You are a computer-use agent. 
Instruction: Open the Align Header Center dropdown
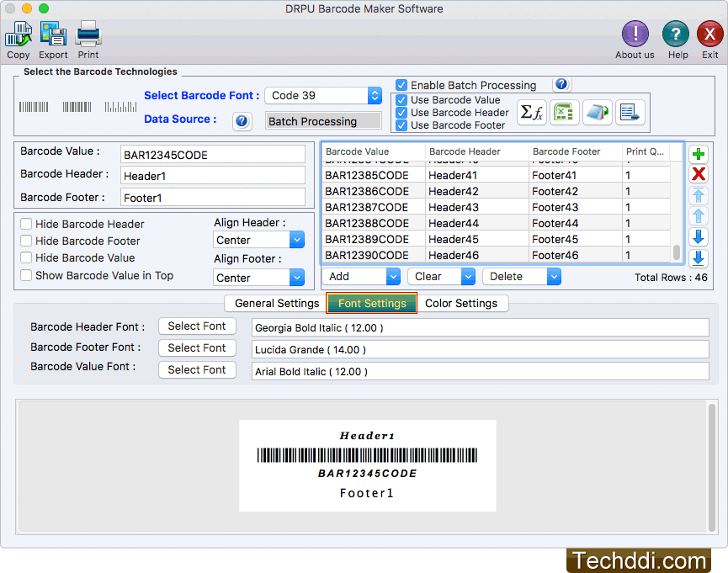click(258, 240)
